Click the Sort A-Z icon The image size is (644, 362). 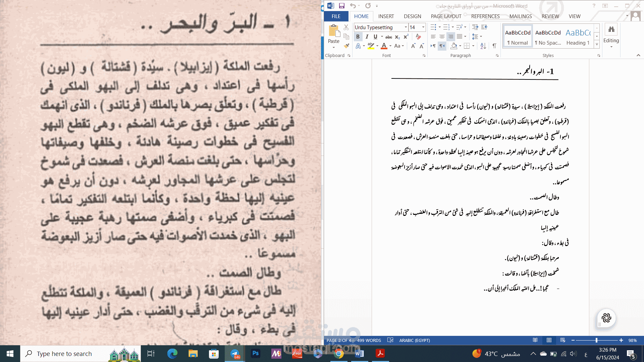click(483, 46)
